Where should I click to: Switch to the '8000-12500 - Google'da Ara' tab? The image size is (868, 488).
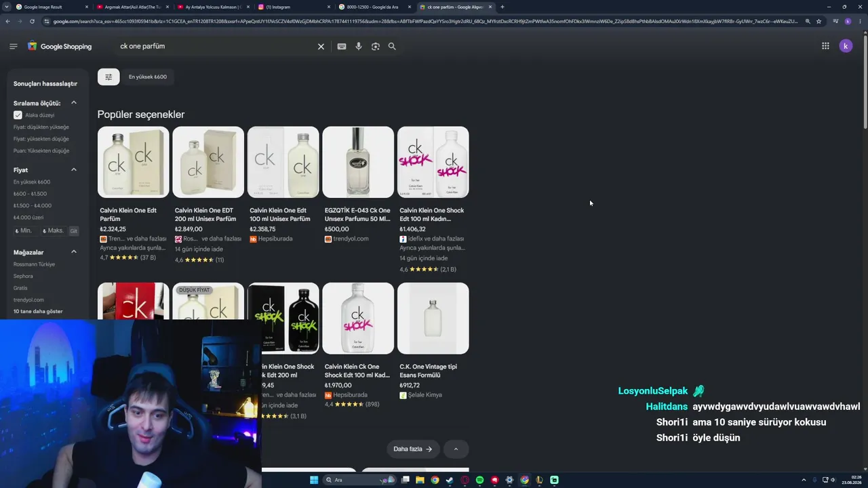click(x=375, y=7)
